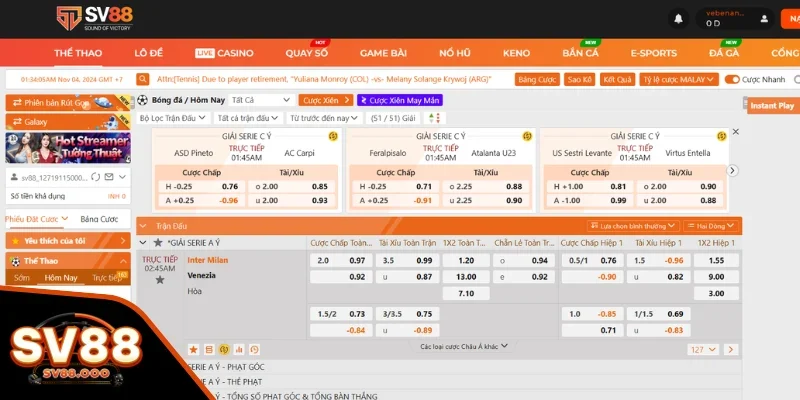
Task: Go to next featured match carousel arrow
Action: pos(733,170)
